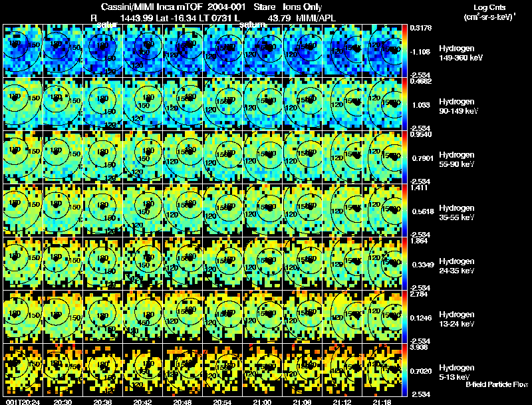
Task: Click the '001T20:24' time axis label
Action: tap(23, 402)
